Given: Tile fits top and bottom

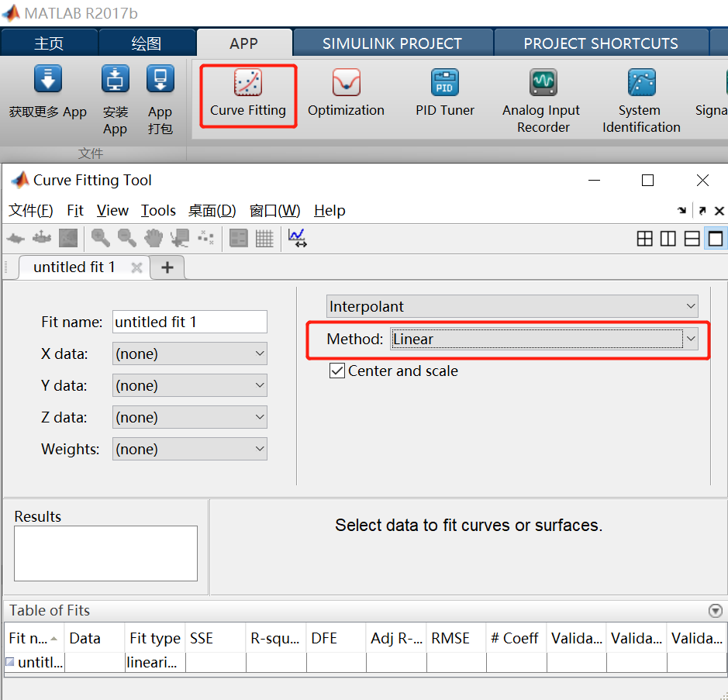Looking at the screenshot, I should click(692, 239).
